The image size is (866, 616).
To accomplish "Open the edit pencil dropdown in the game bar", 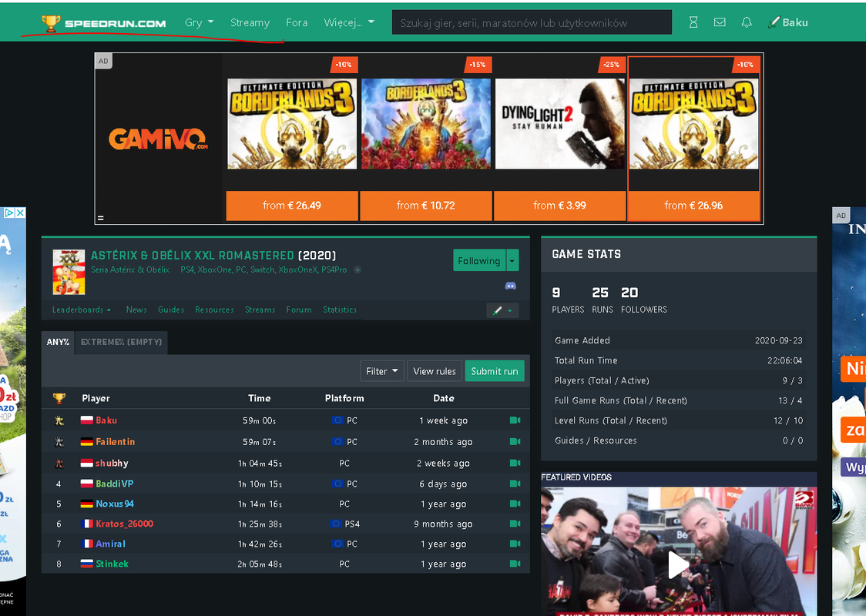I will pos(502,311).
